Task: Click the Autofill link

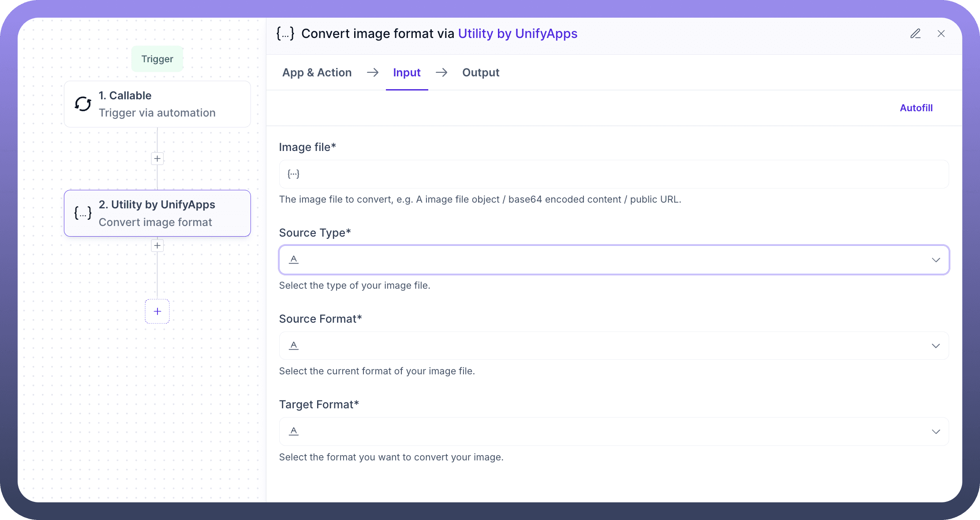Action: click(916, 108)
